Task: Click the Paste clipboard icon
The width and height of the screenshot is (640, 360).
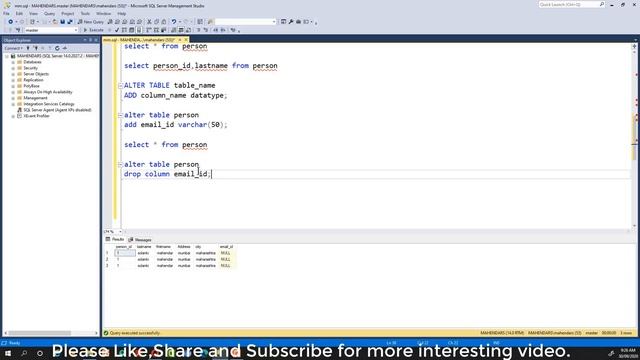Action: (x=164, y=22)
